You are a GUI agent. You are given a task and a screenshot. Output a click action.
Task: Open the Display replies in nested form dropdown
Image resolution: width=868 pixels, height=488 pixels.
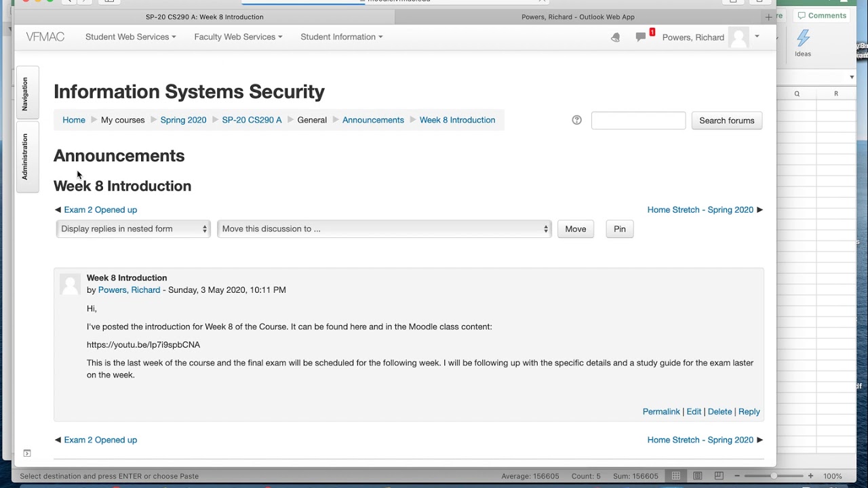tap(134, 229)
